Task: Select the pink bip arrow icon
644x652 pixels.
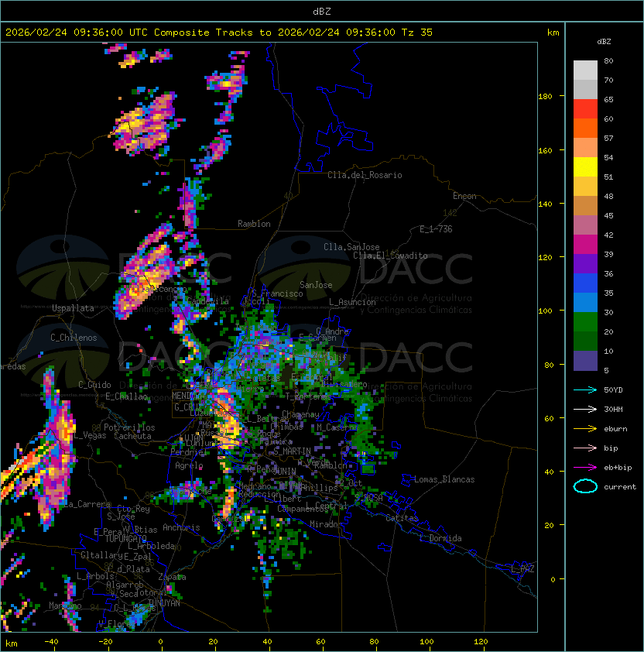Action: [585, 448]
